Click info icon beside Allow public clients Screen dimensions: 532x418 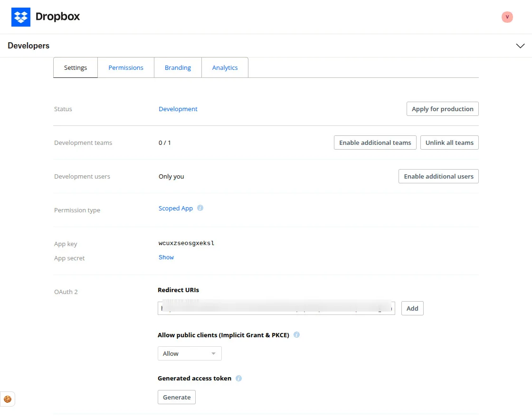[296, 334]
